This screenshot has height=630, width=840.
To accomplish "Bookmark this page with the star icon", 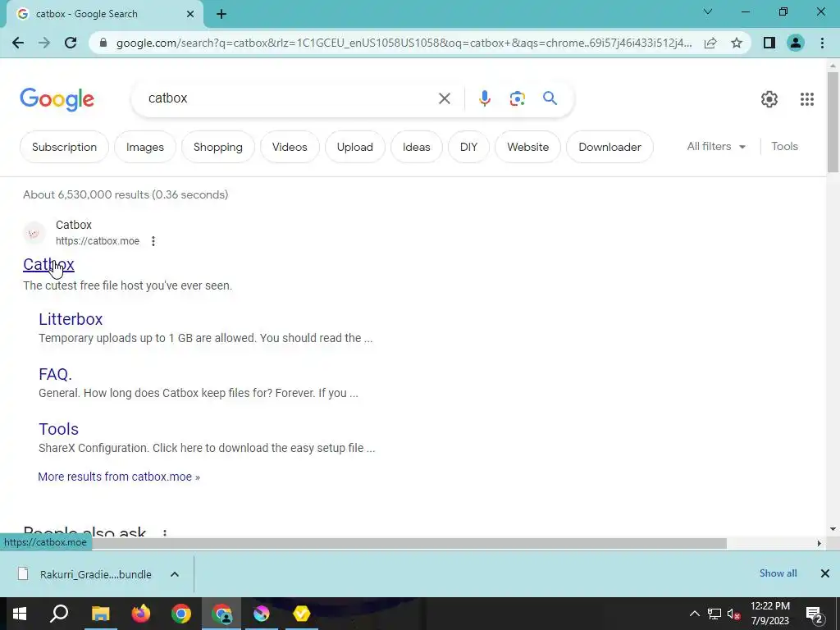I will (x=737, y=43).
